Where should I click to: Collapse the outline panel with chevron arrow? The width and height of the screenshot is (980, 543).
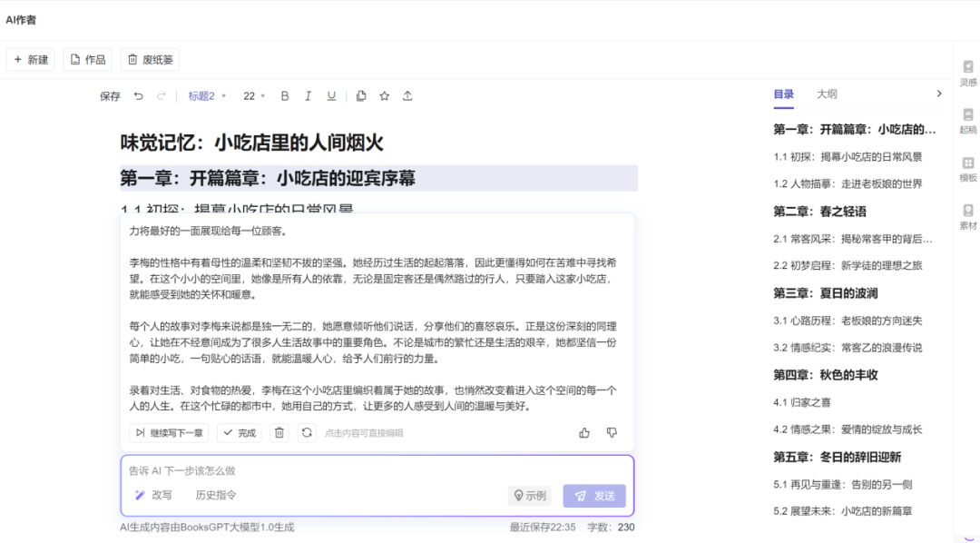tap(939, 94)
